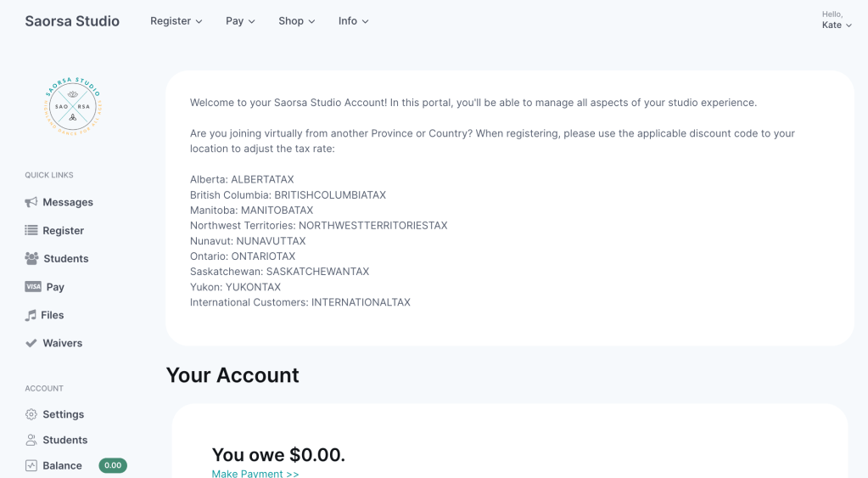Click the list icon beside Register
Screen dimensions: 868x478
tap(31, 230)
